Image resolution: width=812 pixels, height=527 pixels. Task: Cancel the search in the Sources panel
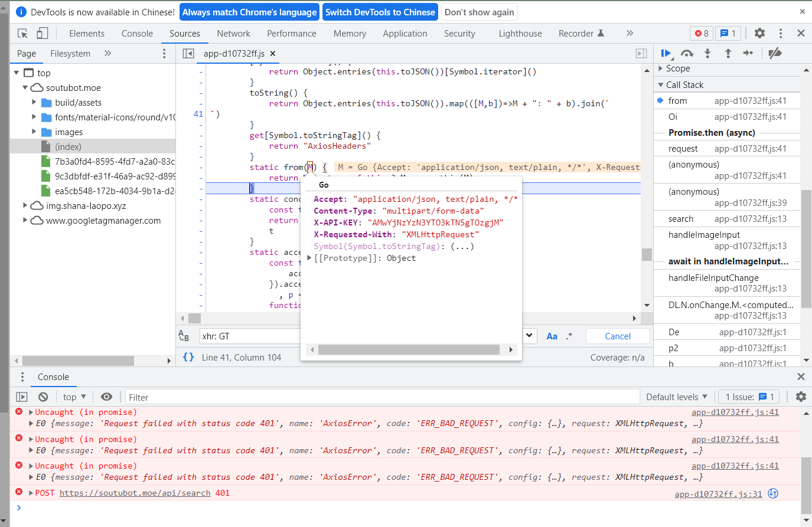click(x=618, y=336)
